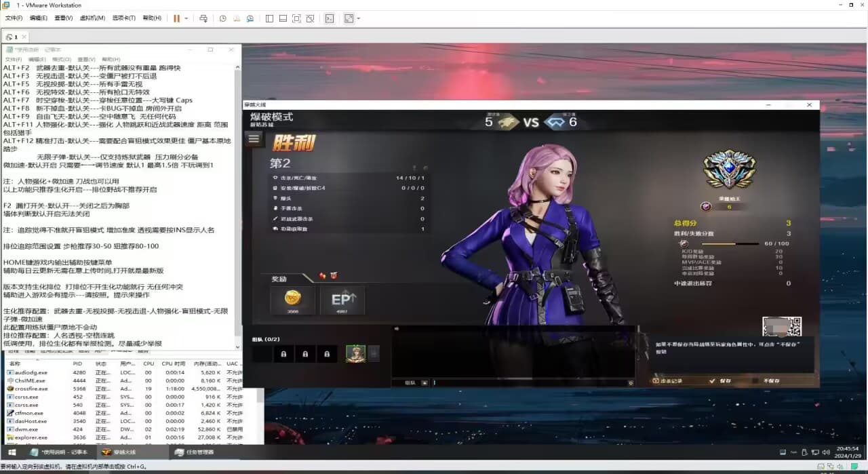Image resolution: width=868 pixels, height=474 pixels.
Task: Open the snapshot manager icon
Action: (250, 18)
